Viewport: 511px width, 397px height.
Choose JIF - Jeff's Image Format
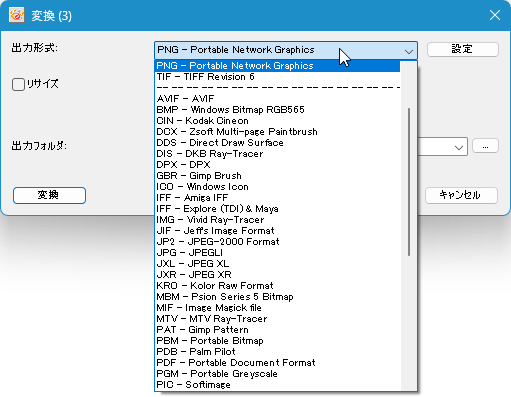coord(278,231)
